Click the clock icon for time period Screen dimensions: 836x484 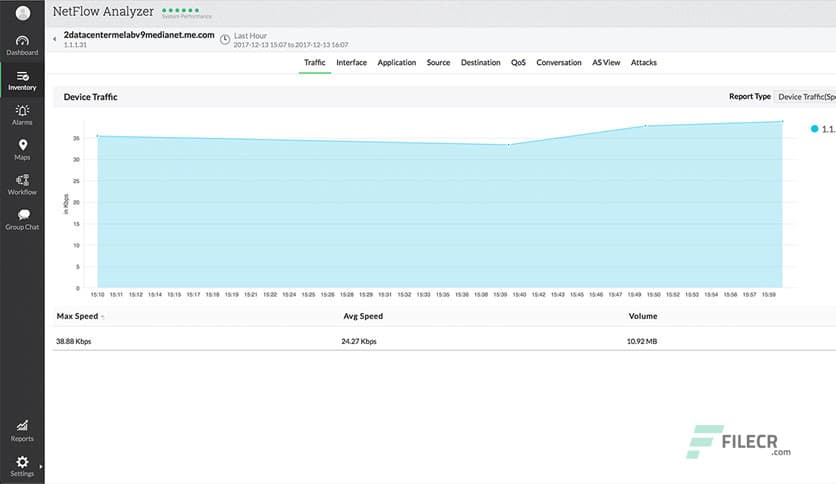coord(226,39)
